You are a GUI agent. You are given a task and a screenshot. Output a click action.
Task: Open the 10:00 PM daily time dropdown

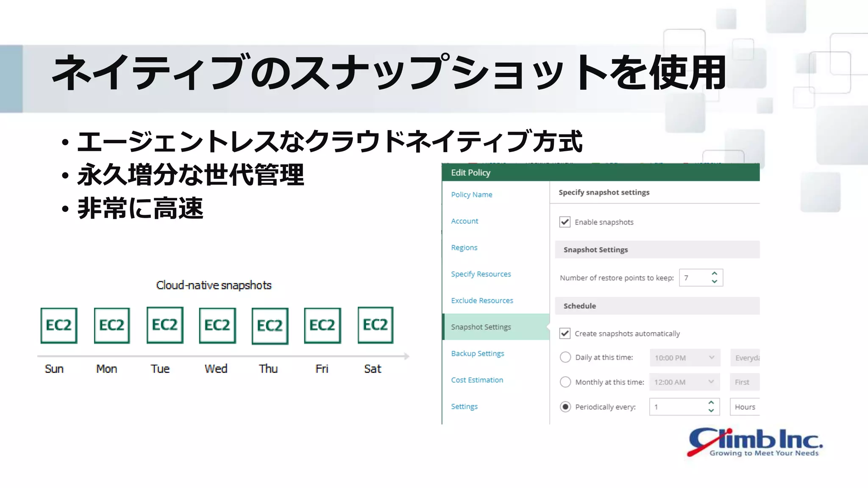coord(685,358)
